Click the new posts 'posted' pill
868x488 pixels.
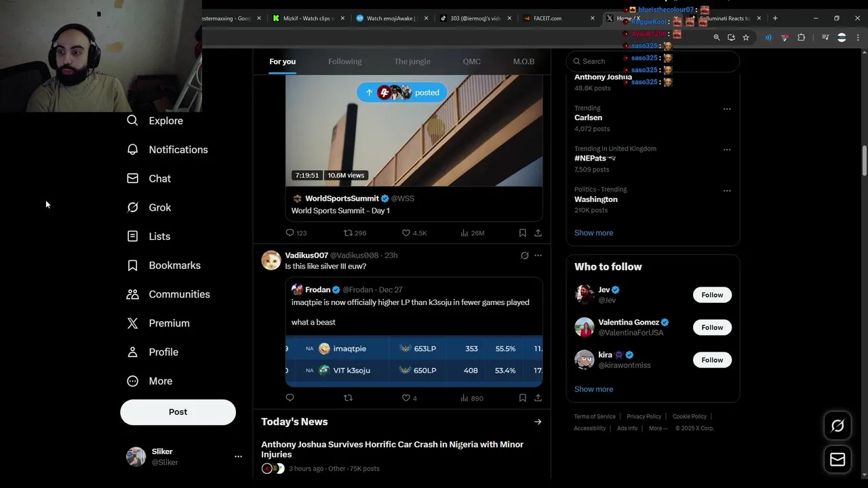(402, 93)
